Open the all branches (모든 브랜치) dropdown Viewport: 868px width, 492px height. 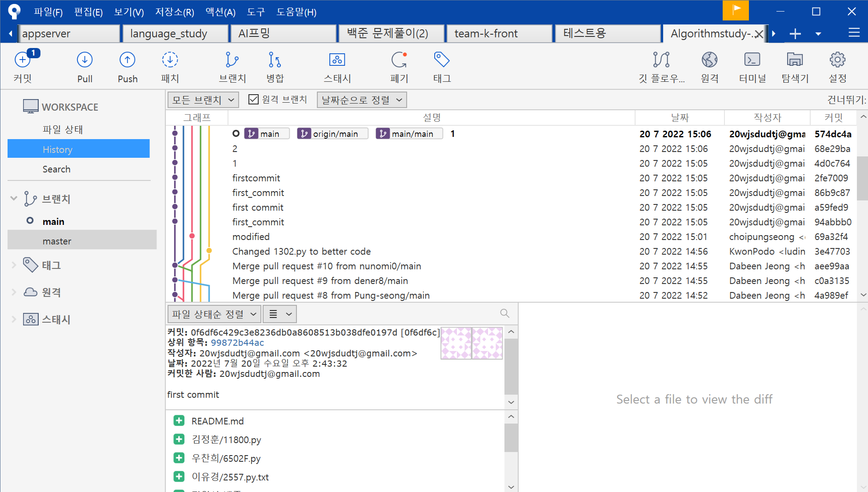tap(203, 100)
